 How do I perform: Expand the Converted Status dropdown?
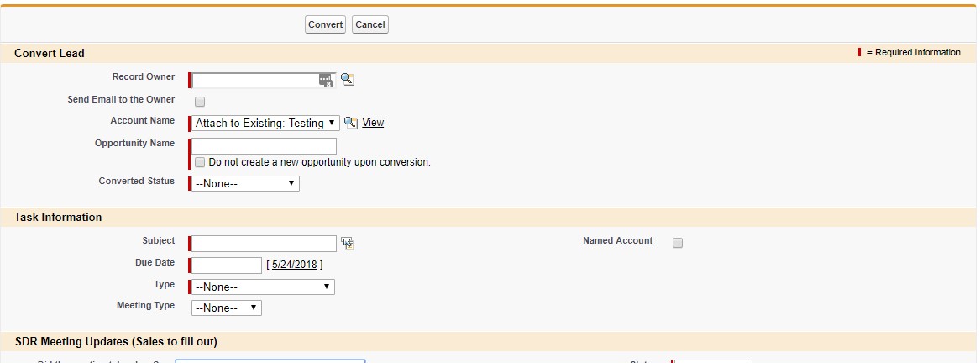coord(245,183)
